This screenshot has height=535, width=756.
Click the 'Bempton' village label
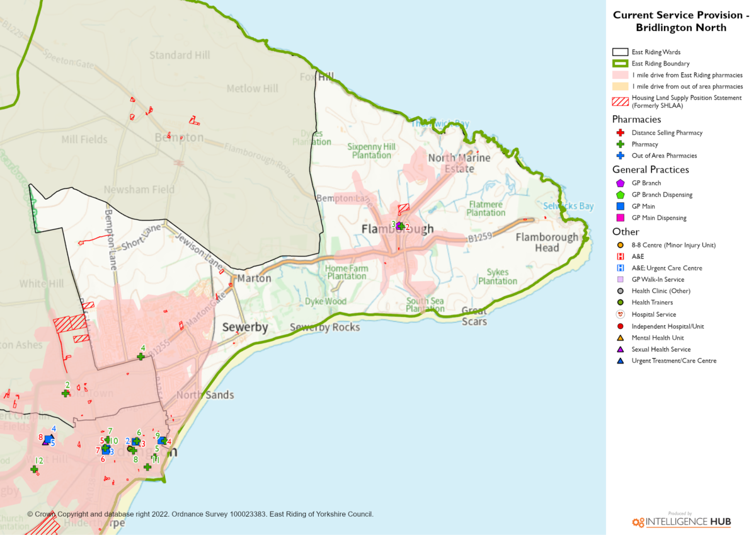pyautogui.click(x=179, y=137)
